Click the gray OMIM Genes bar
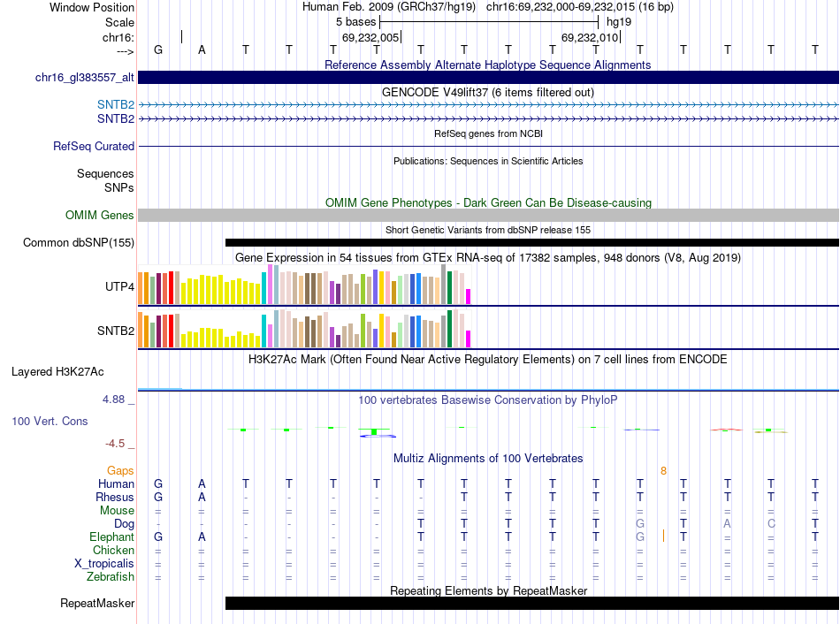This screenshot has width=840, height=624. point(489,216)
